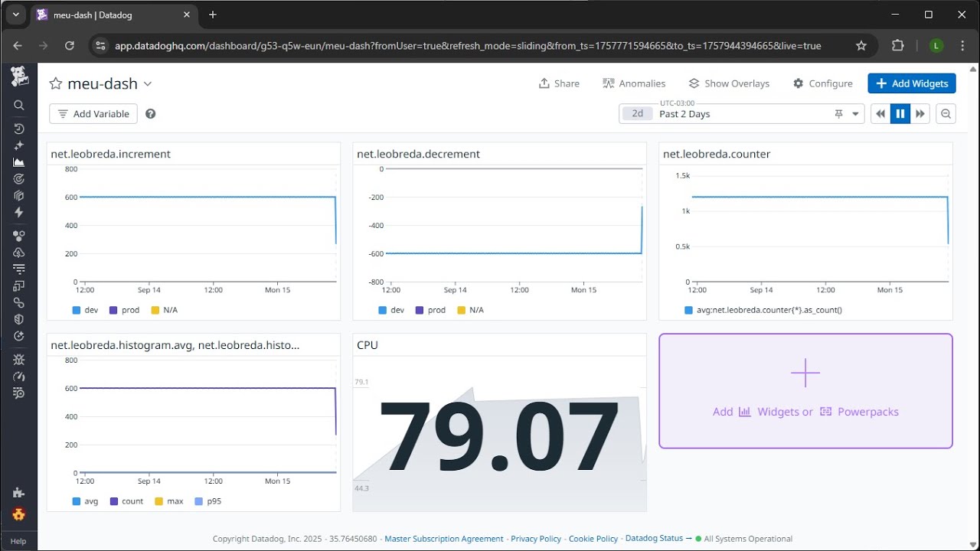Toggle prod series in increment legend

pyautogui.click(x=124, y=310)
